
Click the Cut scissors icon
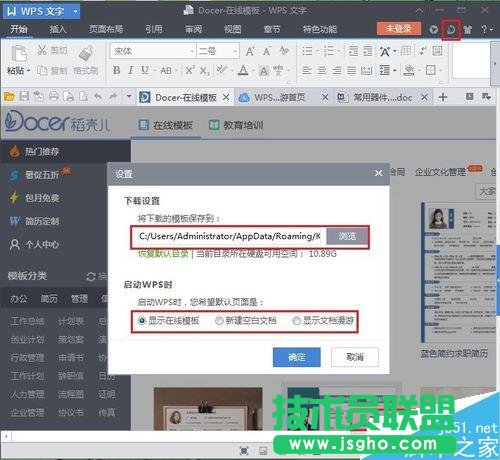tap(42, 50)
